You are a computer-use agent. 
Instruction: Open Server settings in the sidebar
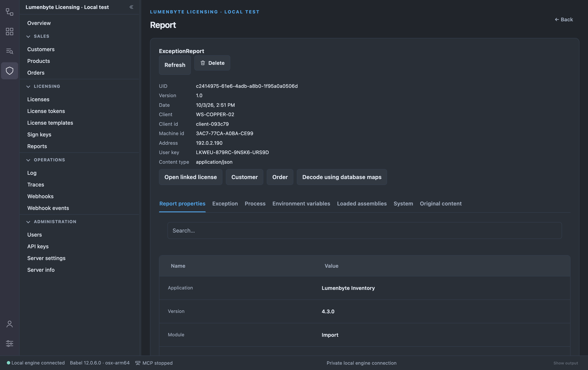(46, 258)
